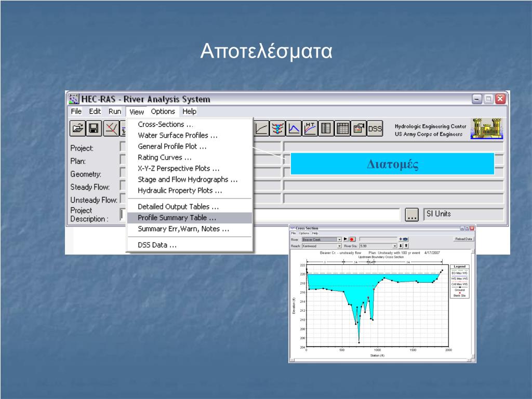The width and height of the screenshot is (532, 399).
Task: Click the WS Max WS legend entry
Action: [x=459, y=278]
